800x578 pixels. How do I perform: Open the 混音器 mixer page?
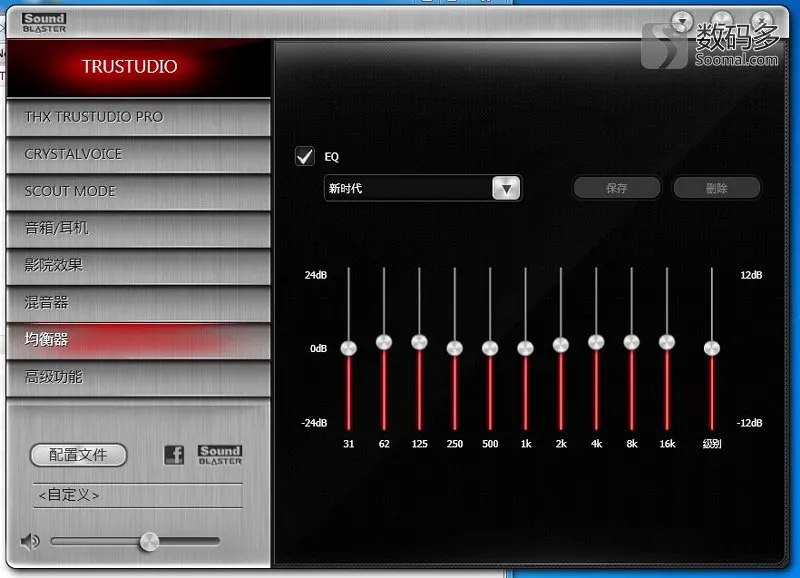coord(138,303)
